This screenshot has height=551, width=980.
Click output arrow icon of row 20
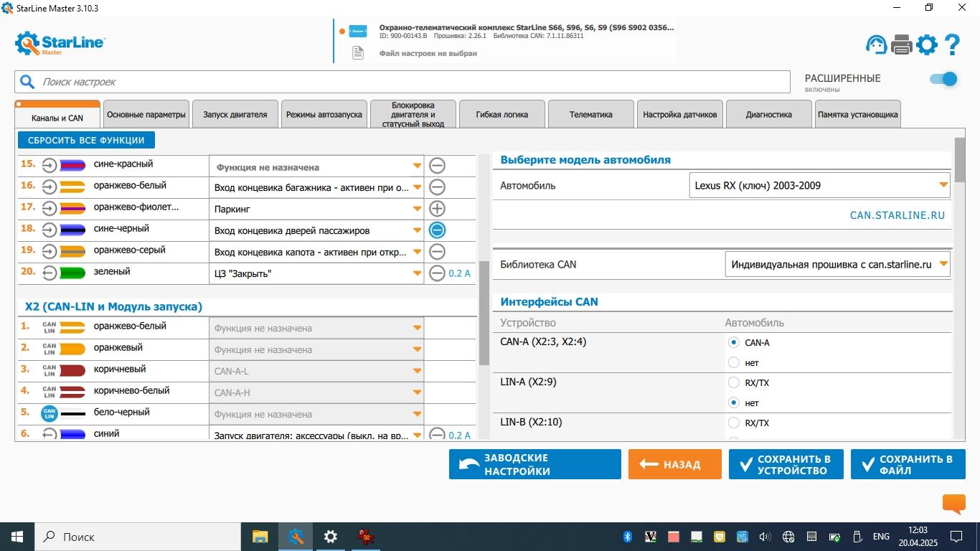click(49, 273)
